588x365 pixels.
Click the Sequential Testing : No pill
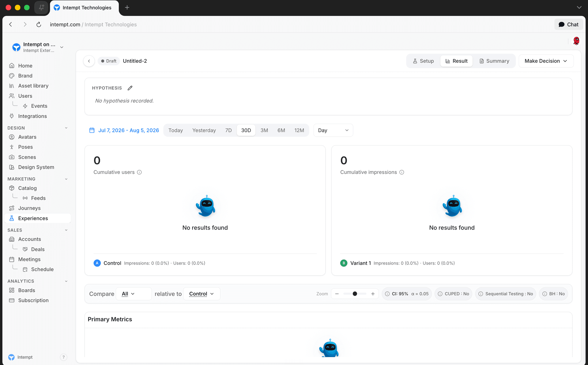click(506, 294)
